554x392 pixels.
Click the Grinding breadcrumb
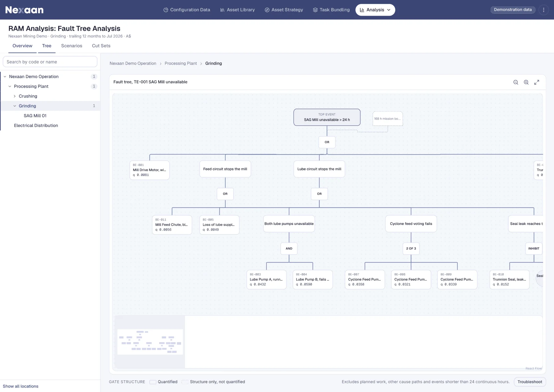(214, 63)
